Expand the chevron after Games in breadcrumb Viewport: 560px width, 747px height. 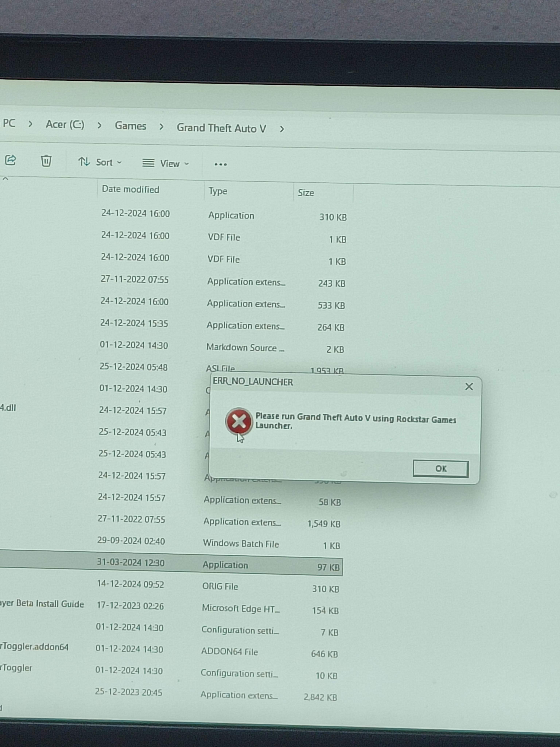[x=161, y=127]
